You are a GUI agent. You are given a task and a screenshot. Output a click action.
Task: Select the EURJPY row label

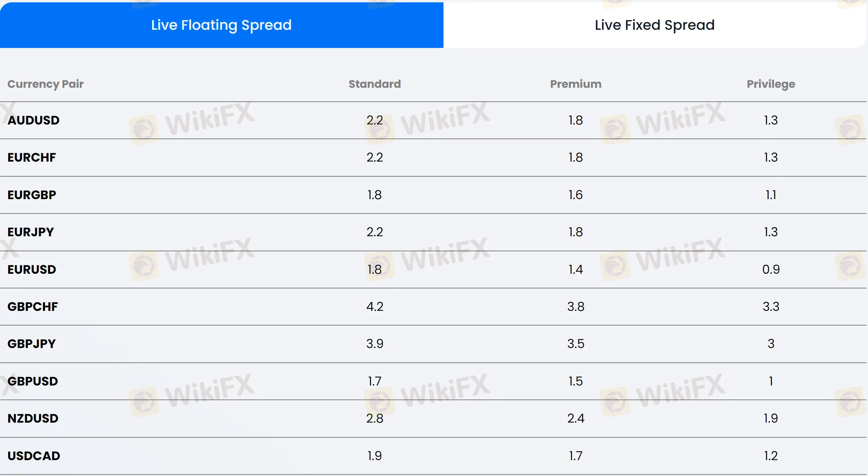(31, 232)
